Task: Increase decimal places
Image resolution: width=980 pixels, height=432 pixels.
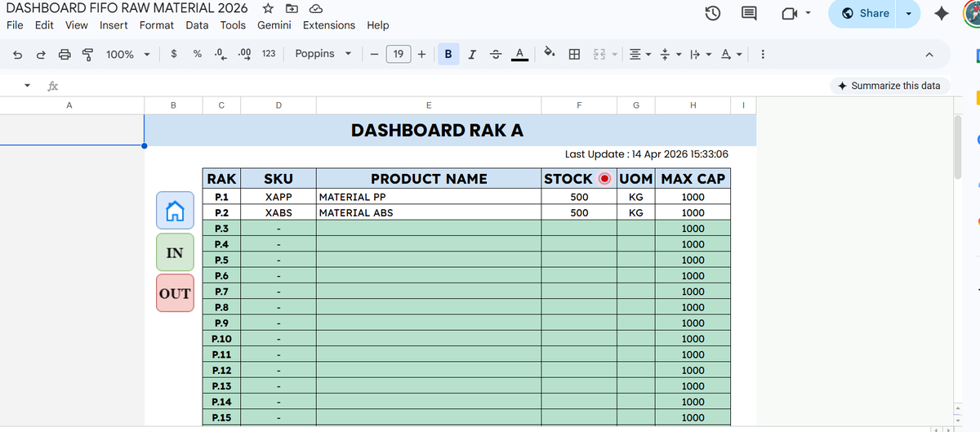Action: [x=243, y=54]
